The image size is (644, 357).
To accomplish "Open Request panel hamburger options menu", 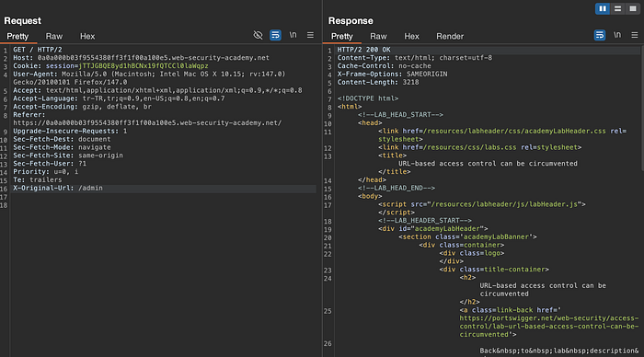I will 310,35.
